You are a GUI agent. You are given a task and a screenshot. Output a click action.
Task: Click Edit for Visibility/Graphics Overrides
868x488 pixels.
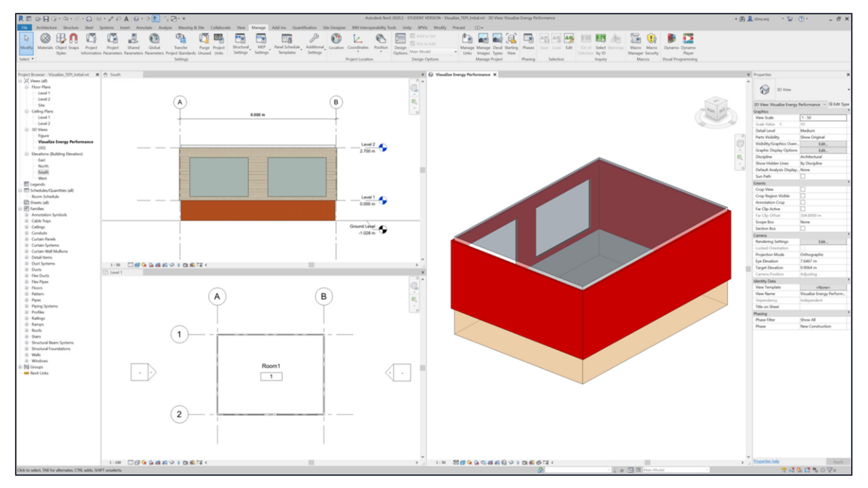tap(822, 144)
